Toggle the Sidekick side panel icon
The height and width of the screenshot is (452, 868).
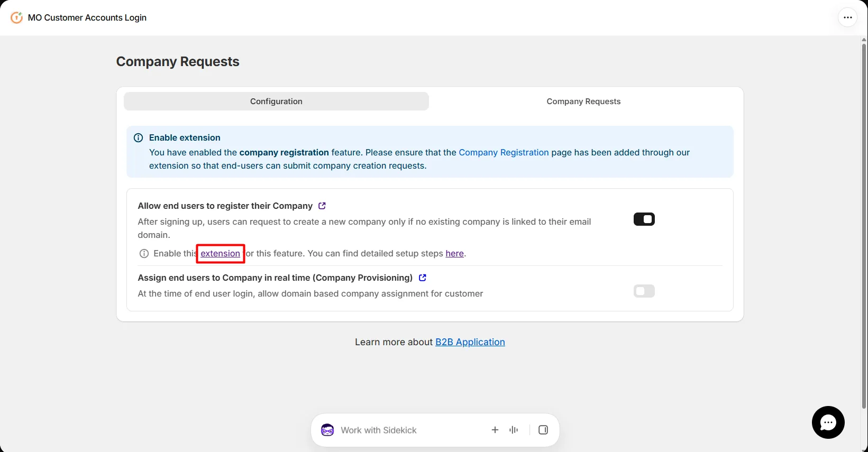[543, 430]
